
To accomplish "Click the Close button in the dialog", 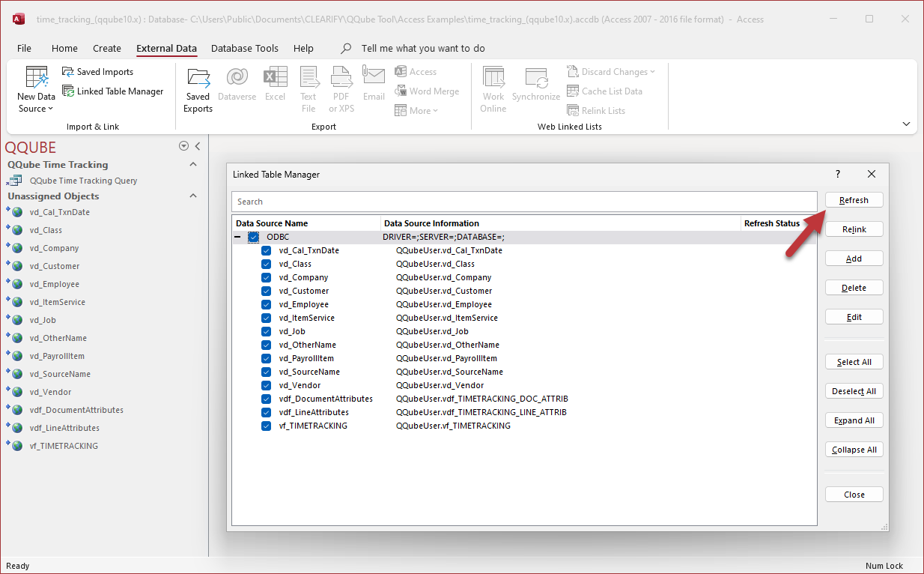I will click(x=854, y=495).
